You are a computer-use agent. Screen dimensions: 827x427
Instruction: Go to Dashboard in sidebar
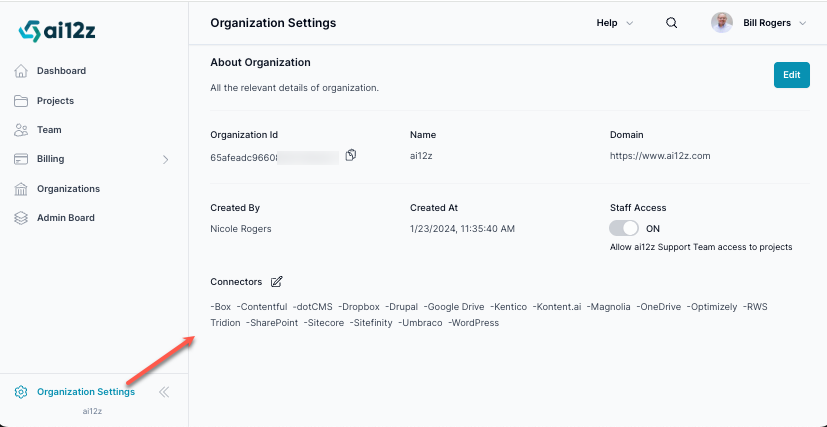coord(61,71)
